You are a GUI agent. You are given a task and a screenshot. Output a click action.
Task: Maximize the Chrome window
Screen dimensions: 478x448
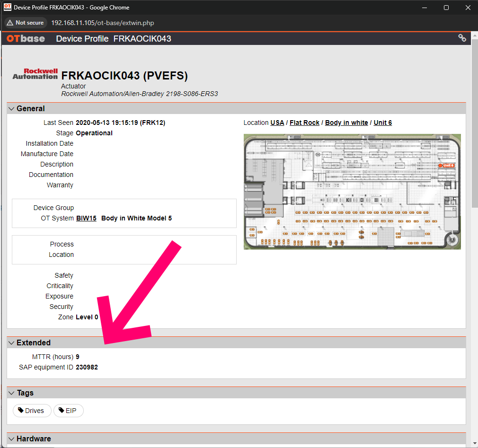pyautogui.click(x=446, y=7)
